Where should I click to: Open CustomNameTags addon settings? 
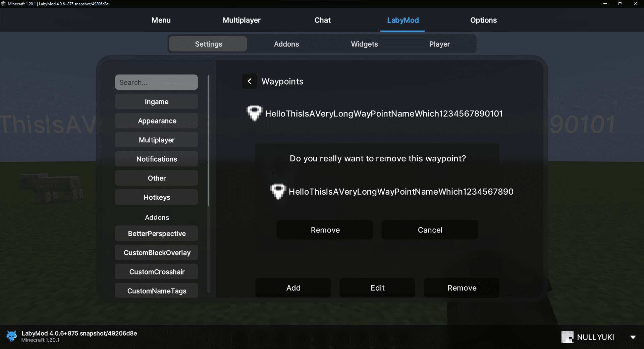click(x=156, y=290)
